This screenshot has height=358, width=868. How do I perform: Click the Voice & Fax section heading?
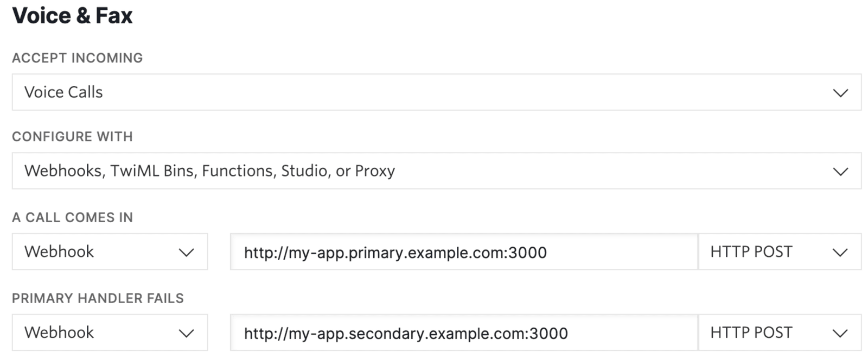tap(73, 15)
